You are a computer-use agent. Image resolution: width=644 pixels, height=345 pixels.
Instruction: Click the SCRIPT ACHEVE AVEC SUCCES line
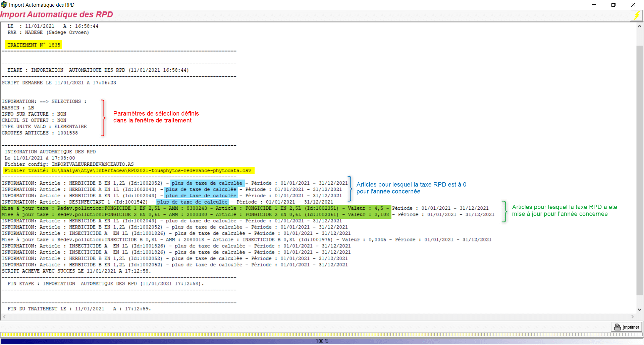coord(76,271)
